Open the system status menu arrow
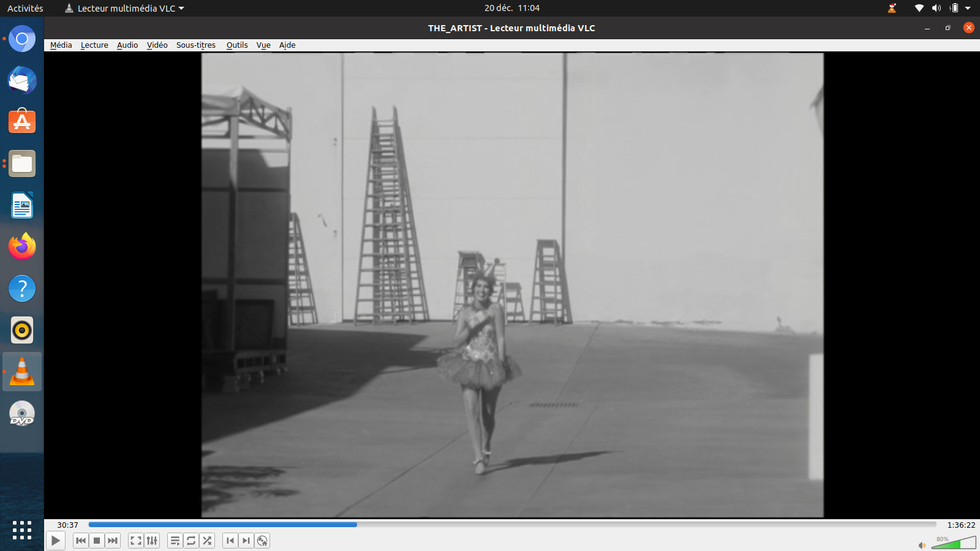Screen dimensions: 980x551 [x=968, y=9]
